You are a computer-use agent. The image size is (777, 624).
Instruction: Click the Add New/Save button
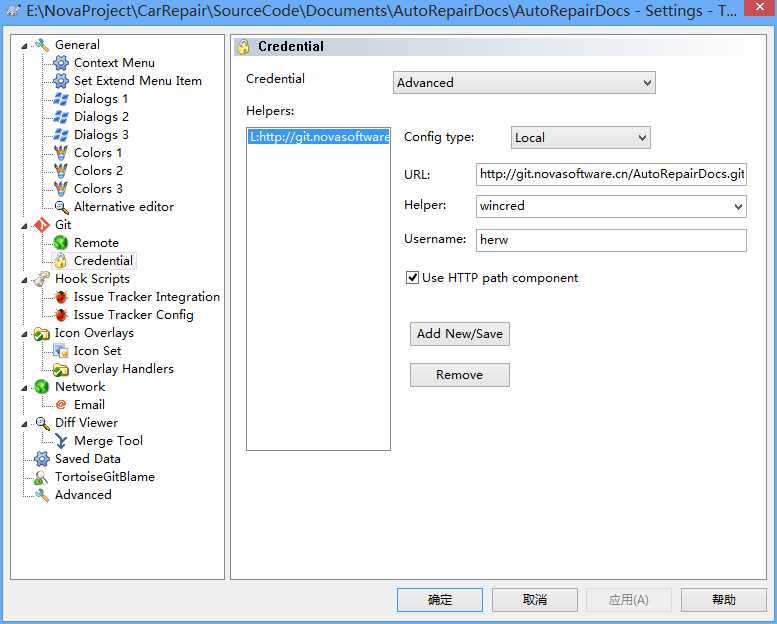coord(459,334)
